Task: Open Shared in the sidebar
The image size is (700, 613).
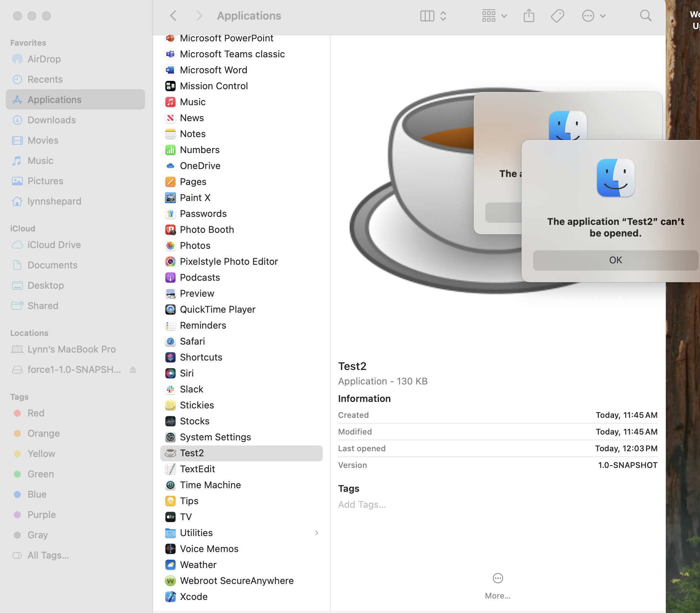Action: (x=75, y=305)
